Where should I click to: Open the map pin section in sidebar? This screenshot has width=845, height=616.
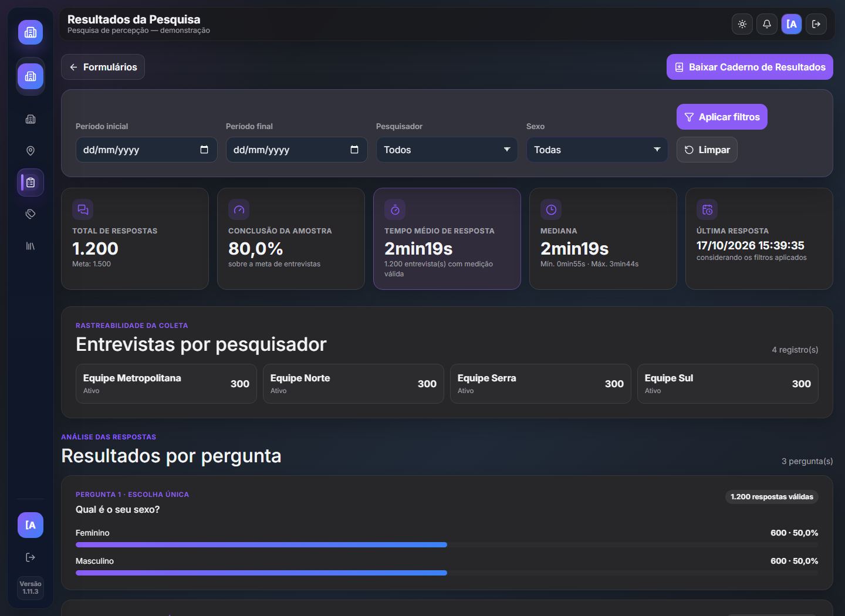[x=31, y=151]
